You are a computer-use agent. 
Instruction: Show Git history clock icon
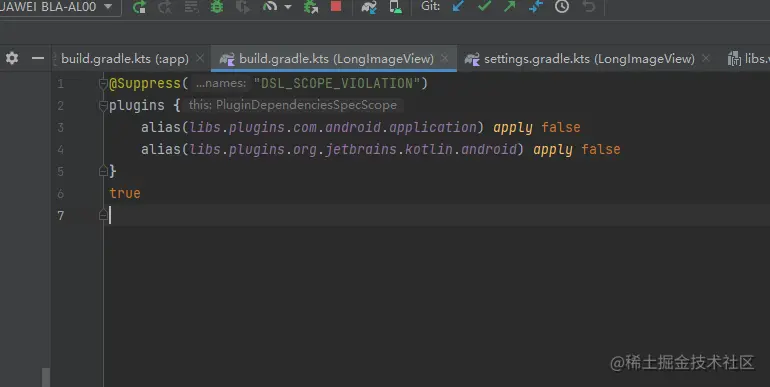562,6
